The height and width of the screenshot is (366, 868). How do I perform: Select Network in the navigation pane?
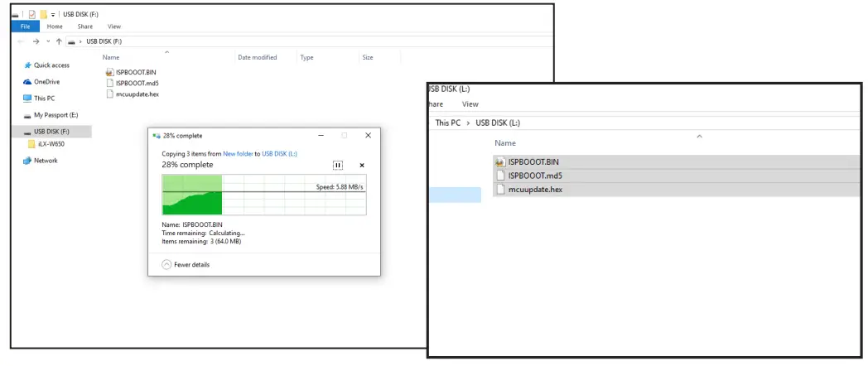point(46,161)
